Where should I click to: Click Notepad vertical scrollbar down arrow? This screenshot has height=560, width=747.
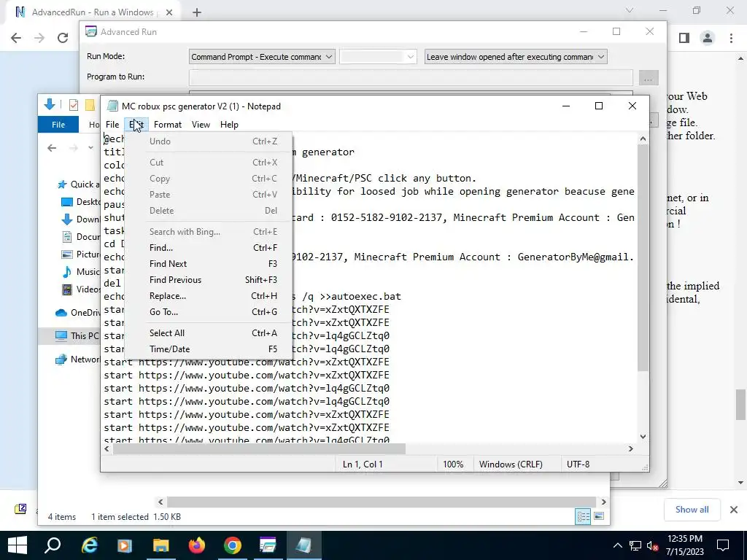(643, 436)
